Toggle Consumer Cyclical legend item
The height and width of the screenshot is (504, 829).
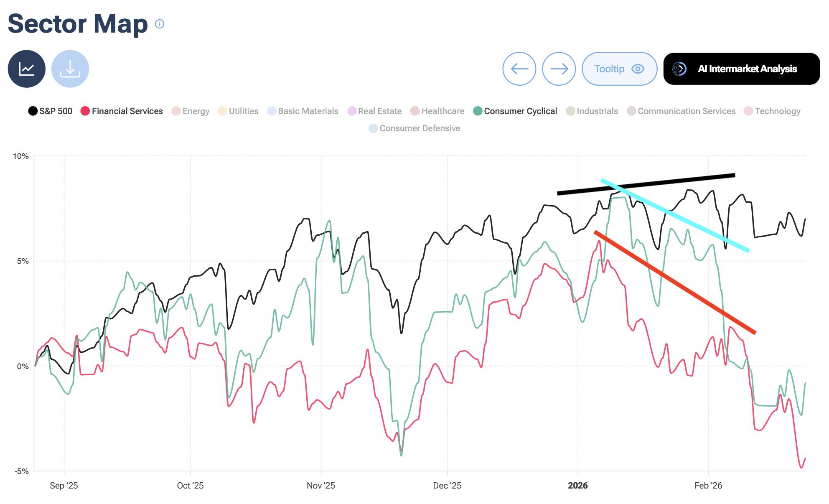coord(515,111)
